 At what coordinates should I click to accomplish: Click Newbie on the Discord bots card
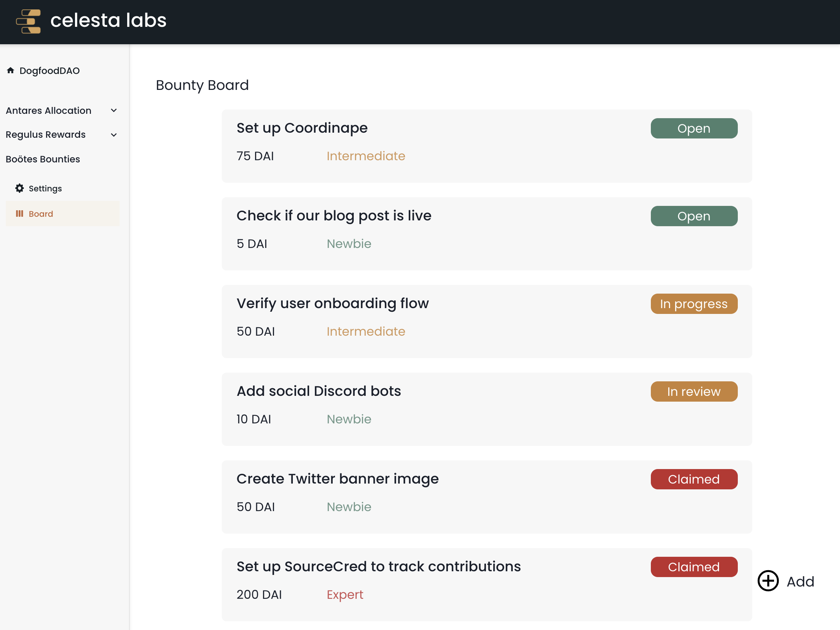click(349, 419)
